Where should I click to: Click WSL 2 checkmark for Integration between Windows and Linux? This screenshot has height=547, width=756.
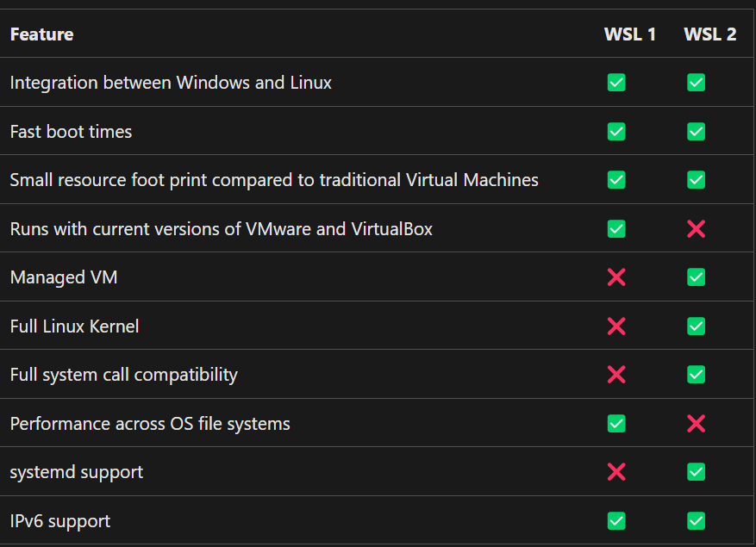[x=696, y=83]
